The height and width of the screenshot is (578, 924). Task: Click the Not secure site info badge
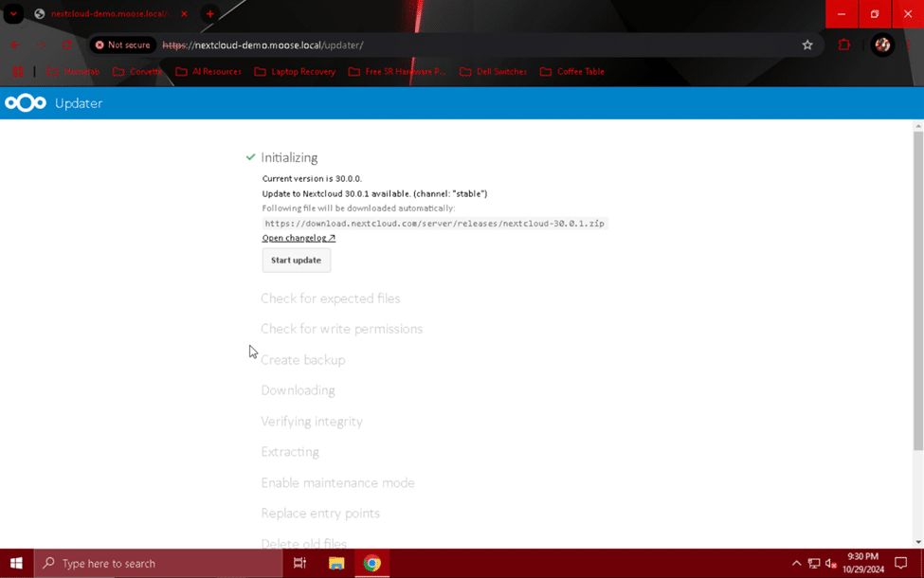point(123,45)
